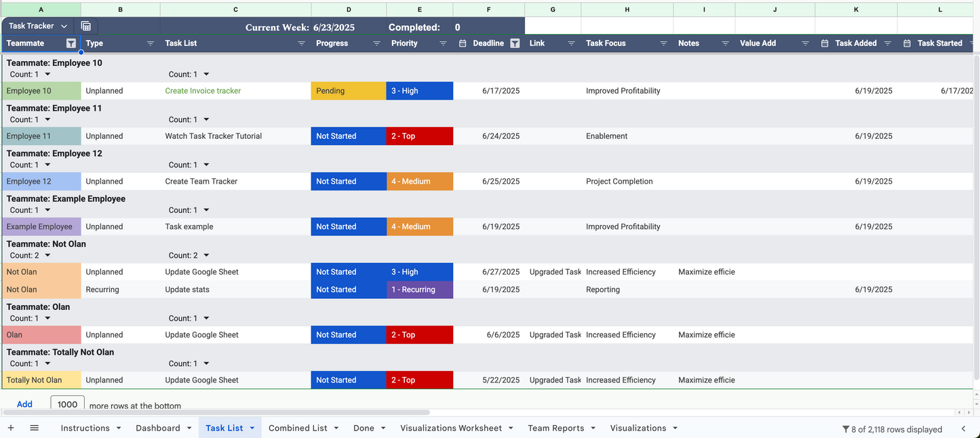Open the Create Invoice tracker link
This screenshot has width=980, height=438.
pos(203,91)
